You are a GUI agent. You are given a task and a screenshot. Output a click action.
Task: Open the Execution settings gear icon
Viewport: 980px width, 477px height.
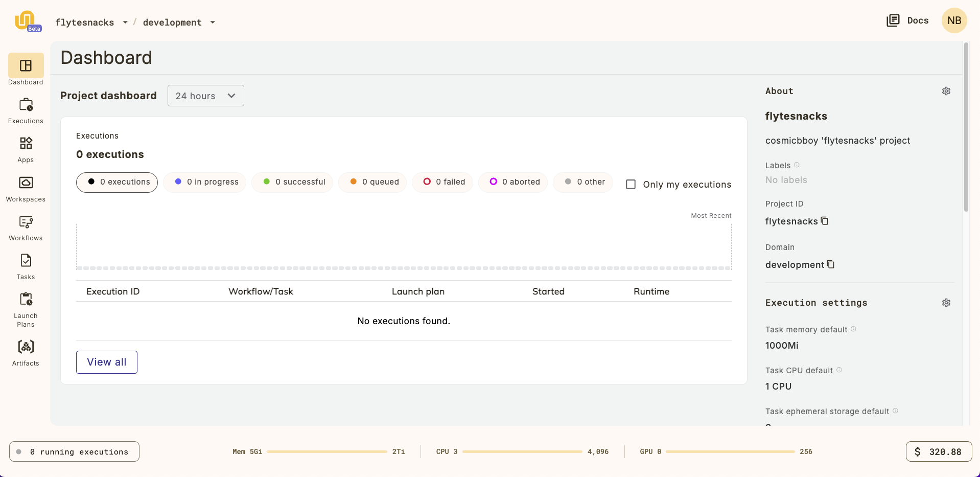click(x=946, y=303)
